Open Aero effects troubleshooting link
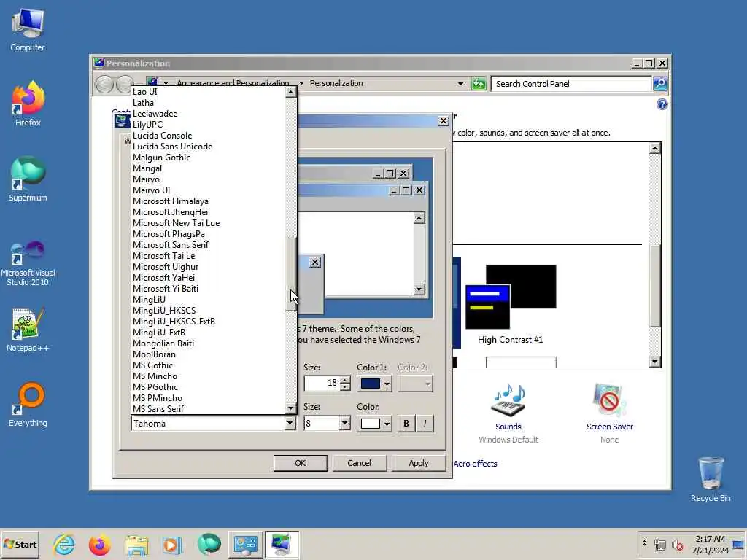747x560 pixels. click(475, 464)
